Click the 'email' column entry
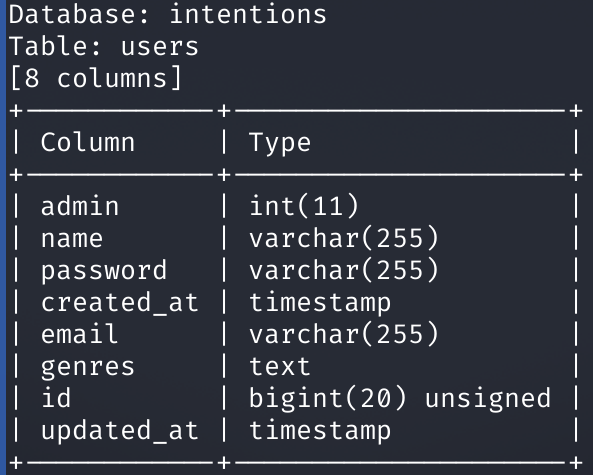Image resolution: width=593 pixels, height=475 pixels. 79,334
